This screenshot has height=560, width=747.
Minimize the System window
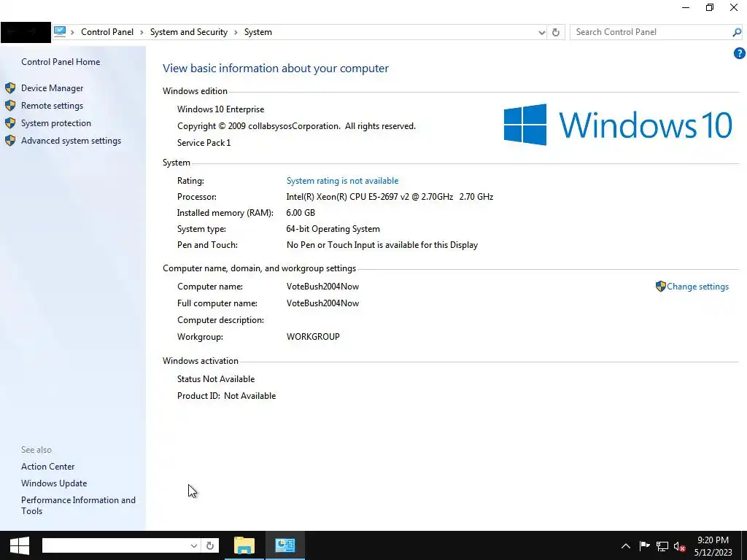pyautogui.click(x=686, y=7)
